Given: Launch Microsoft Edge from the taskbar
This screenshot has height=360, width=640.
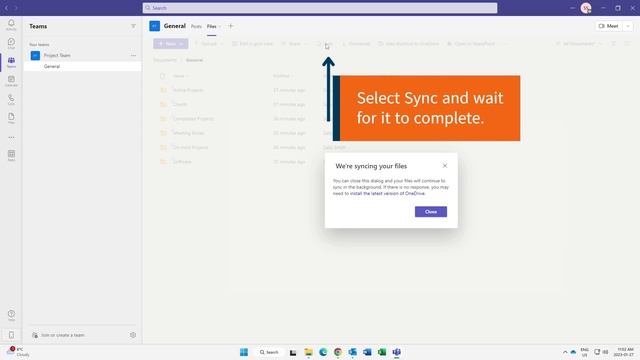Looking at the screenshot, I should click(323, 352).
